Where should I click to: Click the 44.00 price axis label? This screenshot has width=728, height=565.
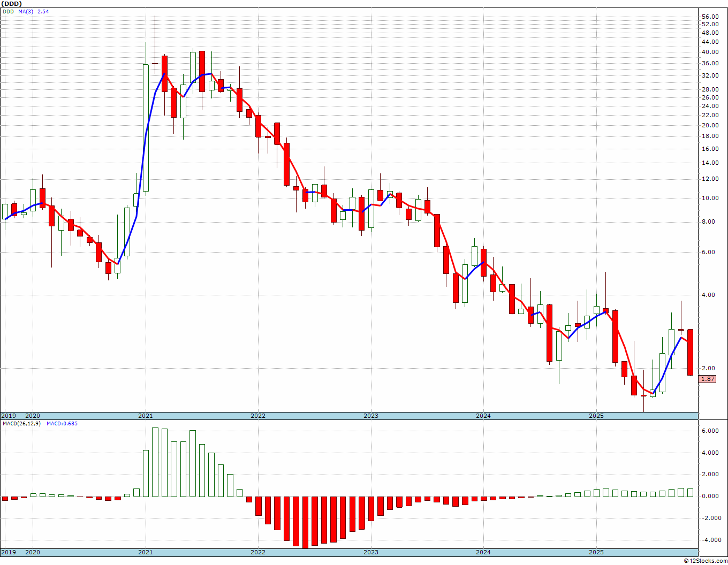(710, 42)
